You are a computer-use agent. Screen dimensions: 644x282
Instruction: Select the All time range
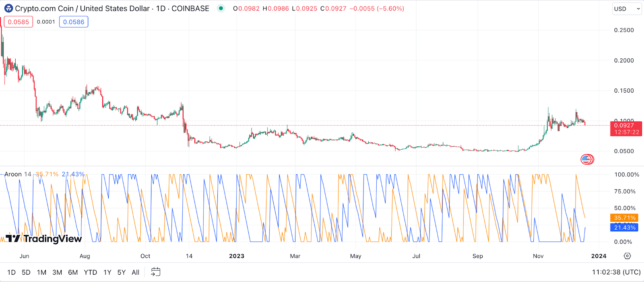tap(136, 272)
